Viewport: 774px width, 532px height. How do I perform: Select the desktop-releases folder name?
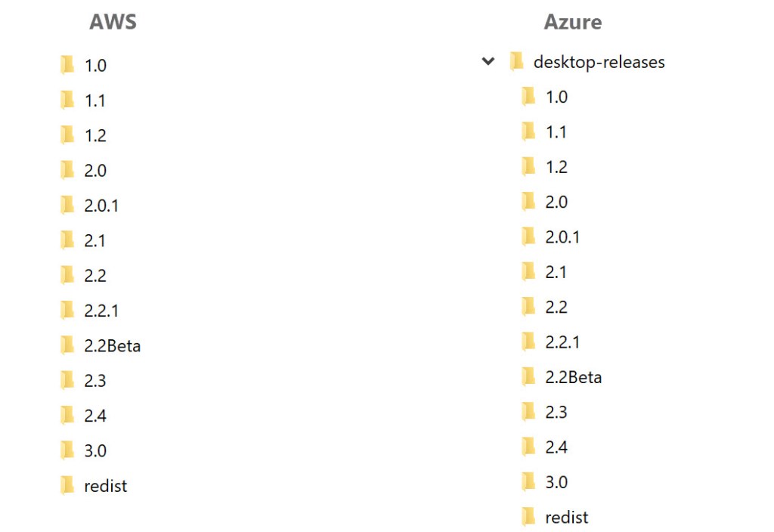tap(599, 61)
